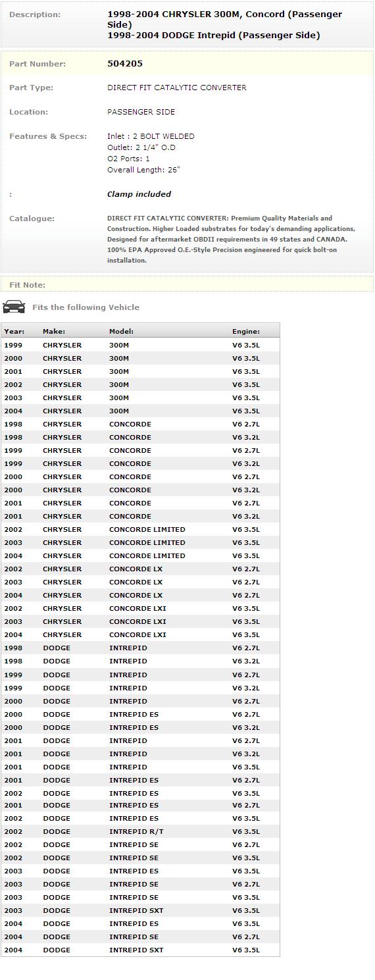Click the Engine: column header
Viewport: 375px width, 980px height.
[246, 332]
